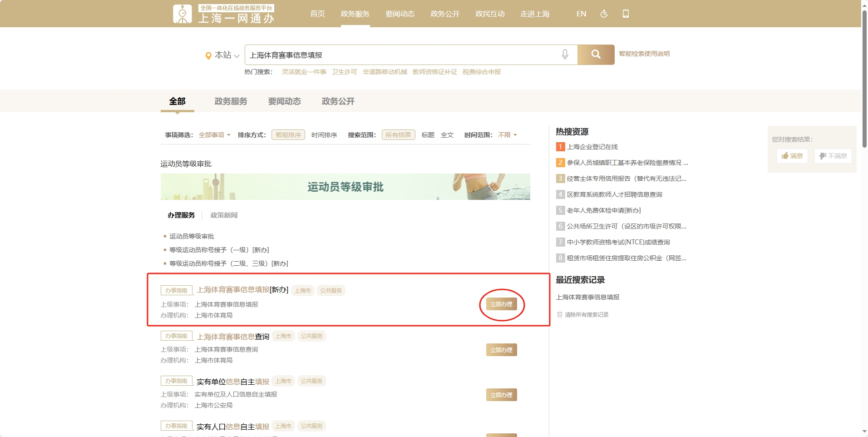868x437 pixels.
Task: Open hot resource 区教育系统教师人才招聘信息查询
Action: pos(615,194)
